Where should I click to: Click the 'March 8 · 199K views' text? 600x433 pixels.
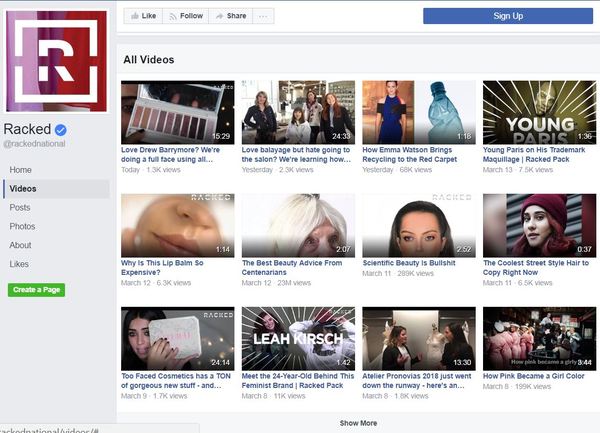(x=517, y=387)
